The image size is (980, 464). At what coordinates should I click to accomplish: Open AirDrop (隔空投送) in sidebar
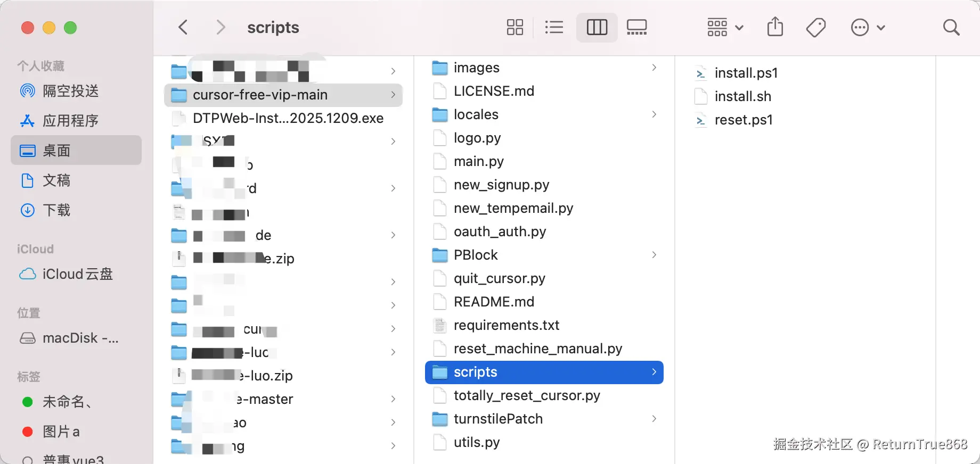tap(70, 91)
